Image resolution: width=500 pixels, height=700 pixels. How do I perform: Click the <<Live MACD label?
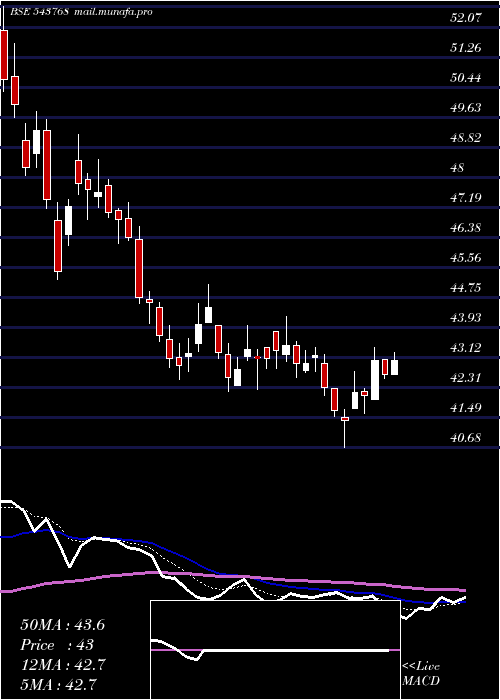click(x=421, y=674)
